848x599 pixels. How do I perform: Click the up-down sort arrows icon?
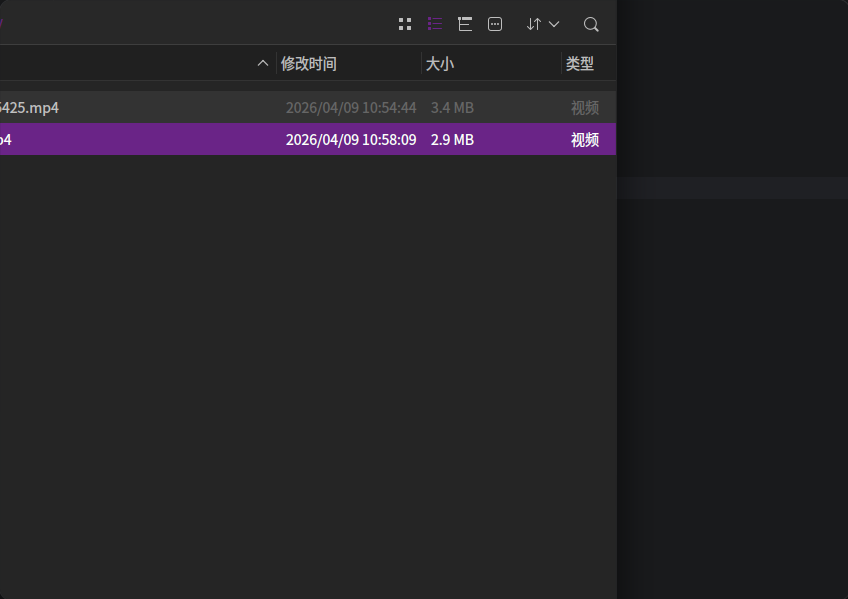[535, 23]
